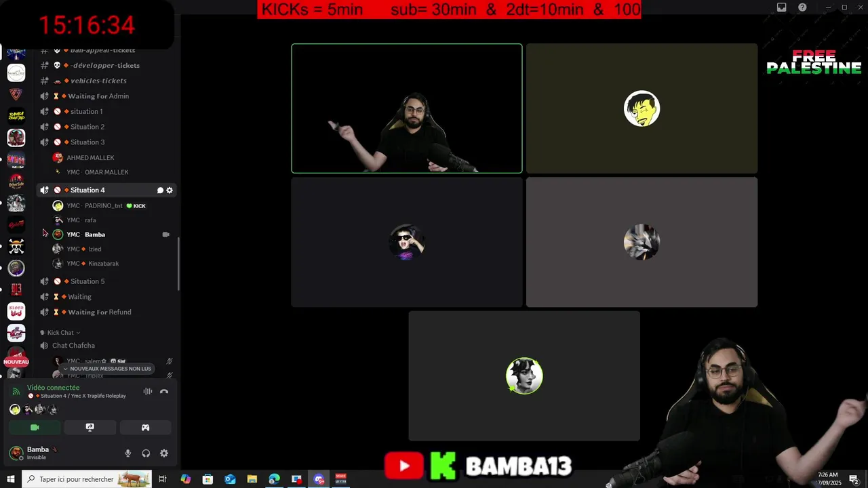Viewport: 868px width, 488px height.
Task: Collapse the Kick Chat category
Action: coord(60,333)
